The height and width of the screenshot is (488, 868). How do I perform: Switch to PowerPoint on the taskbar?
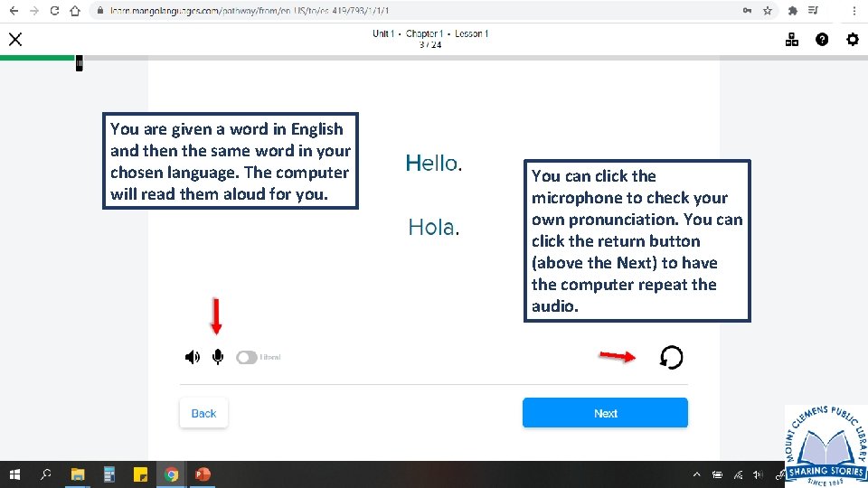pyautogui.click(x=203, y=474)
